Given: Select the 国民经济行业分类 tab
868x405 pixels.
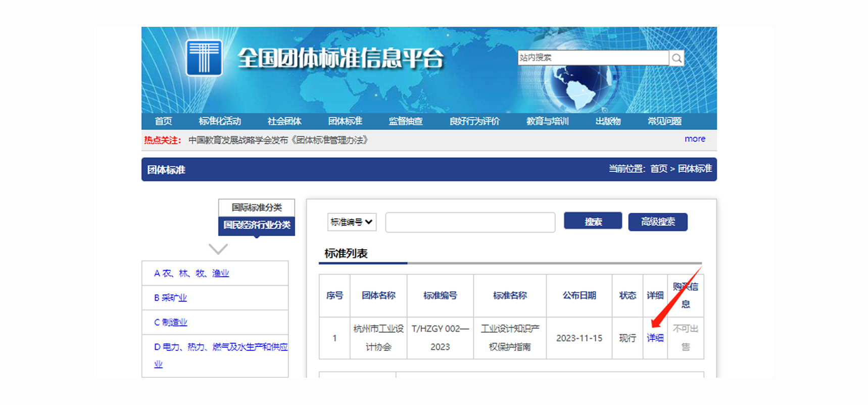Looking at the screenshot, I should (x=256, y=225).
